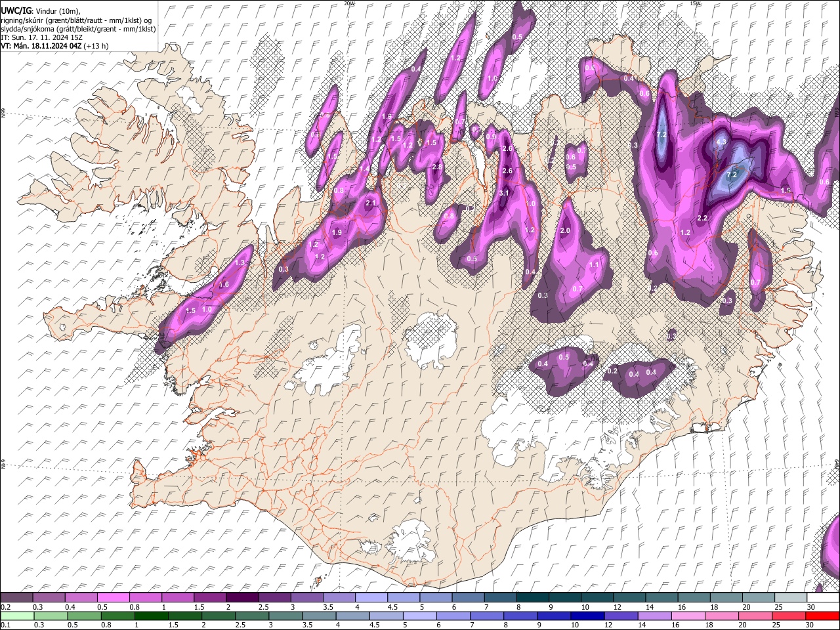The height and width of the screenshot is (630, 840).
Task: Click the '3.1' precipitation value on the map
Action: click(504, 193)
